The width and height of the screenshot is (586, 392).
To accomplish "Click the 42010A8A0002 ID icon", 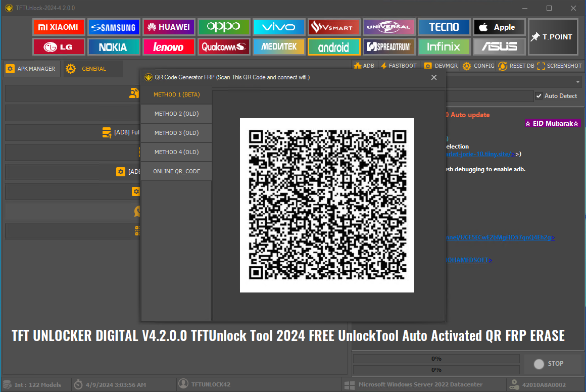I will 514,384.
